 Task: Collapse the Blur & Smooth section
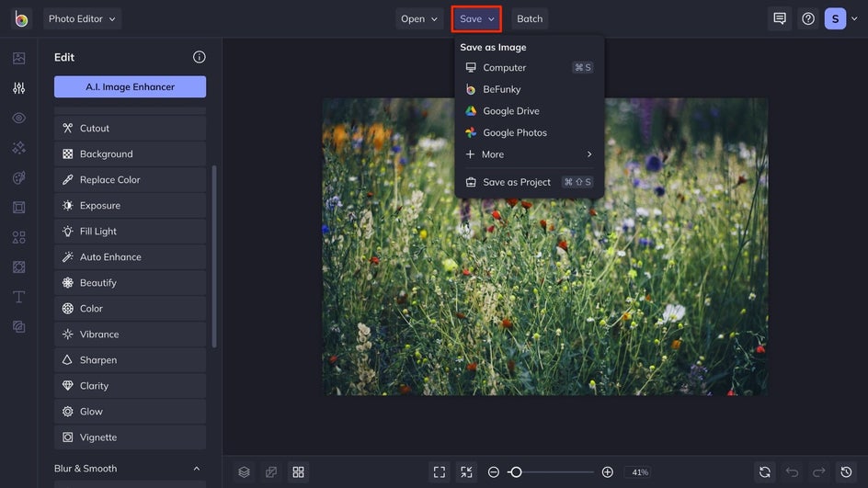pyautogui.click(x=197, y=469)
